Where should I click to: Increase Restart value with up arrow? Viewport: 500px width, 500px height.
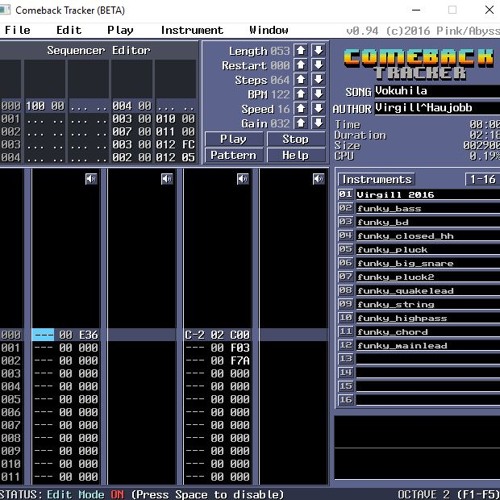[301, 65]
